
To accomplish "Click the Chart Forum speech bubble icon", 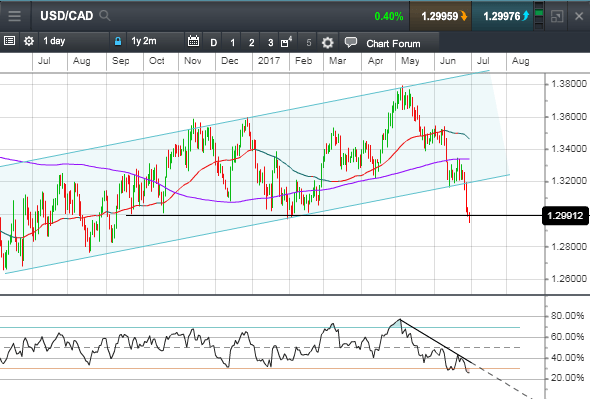I will (x=351, y=42).
